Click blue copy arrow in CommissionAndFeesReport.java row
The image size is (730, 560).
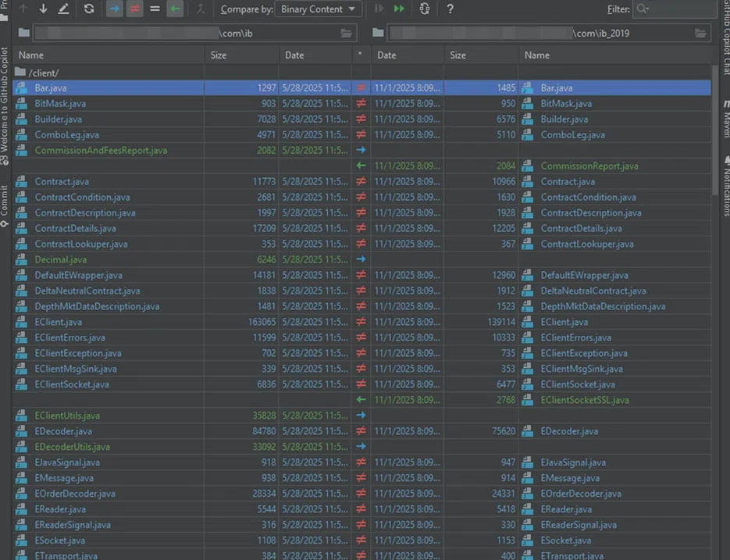[361, 150]
